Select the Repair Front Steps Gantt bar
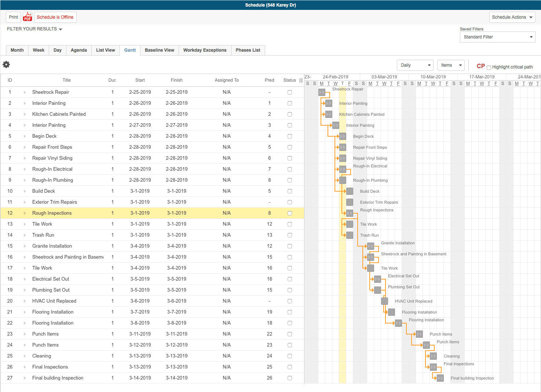 343,147
